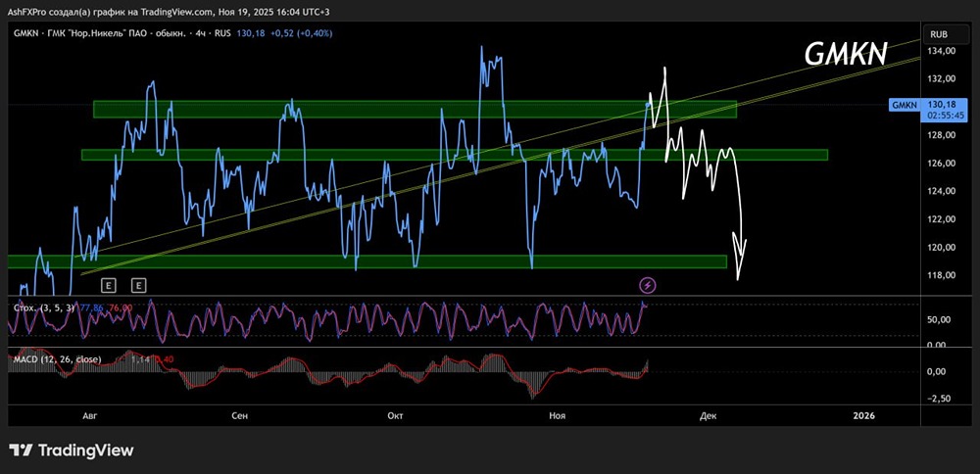Click the GMKN ticker in chart legend
980x474 pixels.
[24, 33]
